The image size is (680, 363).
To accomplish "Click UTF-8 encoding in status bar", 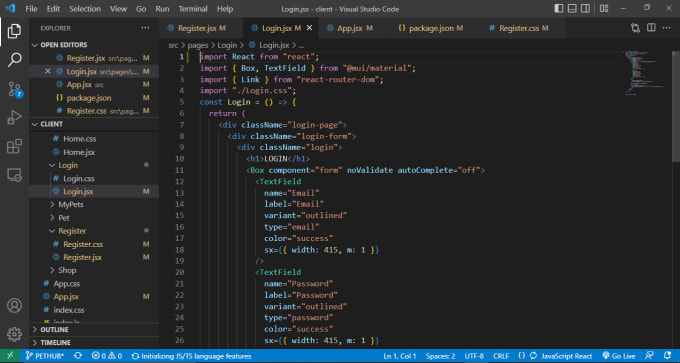I will click(474, 356).
